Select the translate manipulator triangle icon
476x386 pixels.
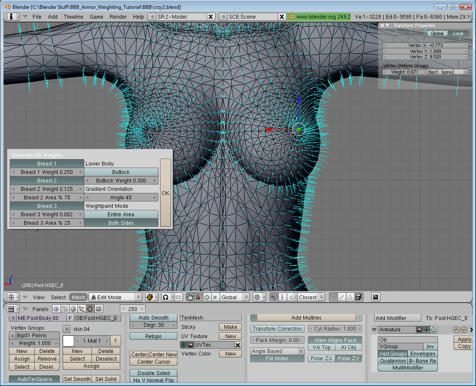198,297
